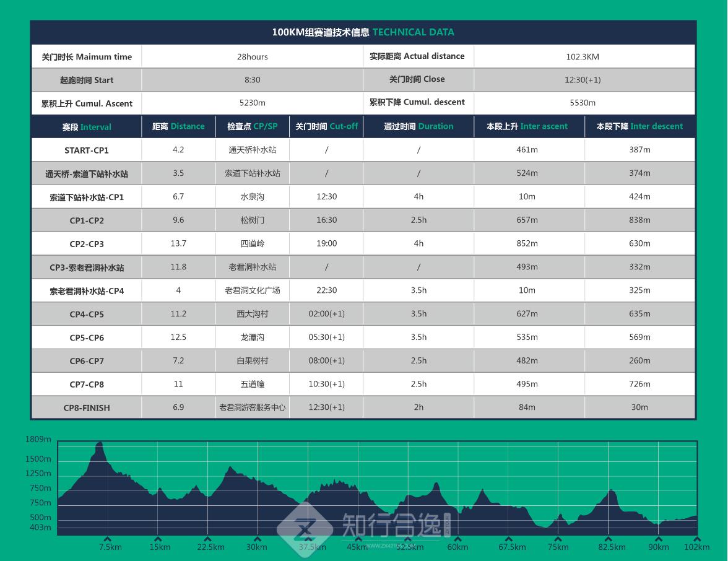Click the CP8-FINISH row label
The image size is (728, 561).
(87, 408)
